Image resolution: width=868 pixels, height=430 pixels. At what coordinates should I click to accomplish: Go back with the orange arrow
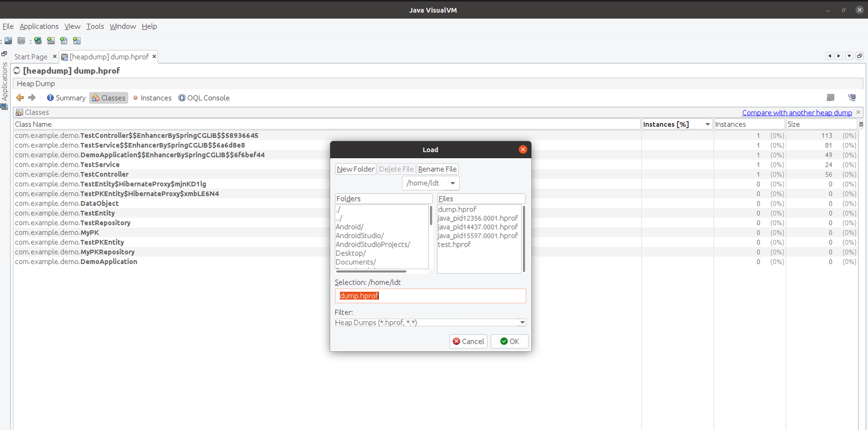(x=20, y=98)
